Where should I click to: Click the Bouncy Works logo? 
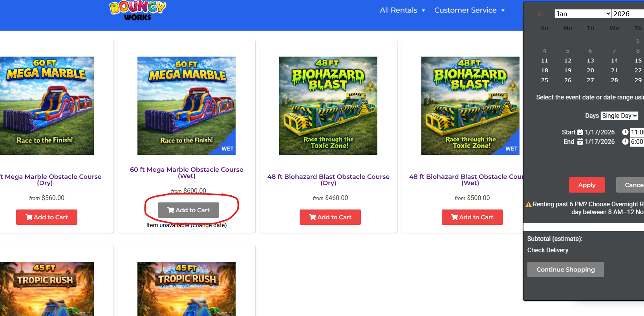point(138,11)
